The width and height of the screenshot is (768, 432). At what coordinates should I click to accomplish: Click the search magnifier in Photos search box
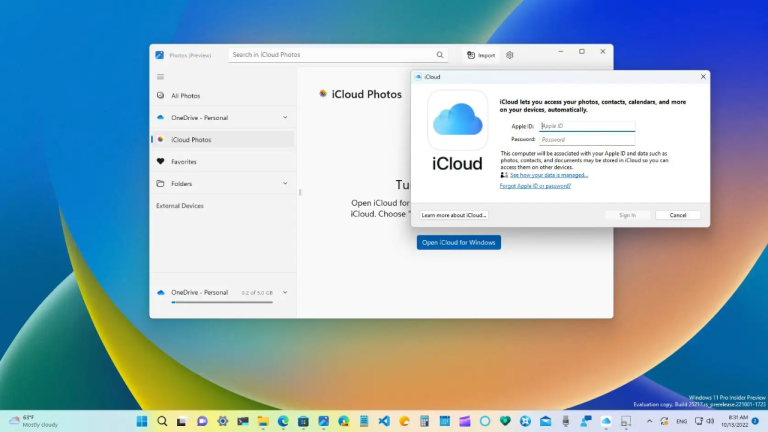(440, 55)
